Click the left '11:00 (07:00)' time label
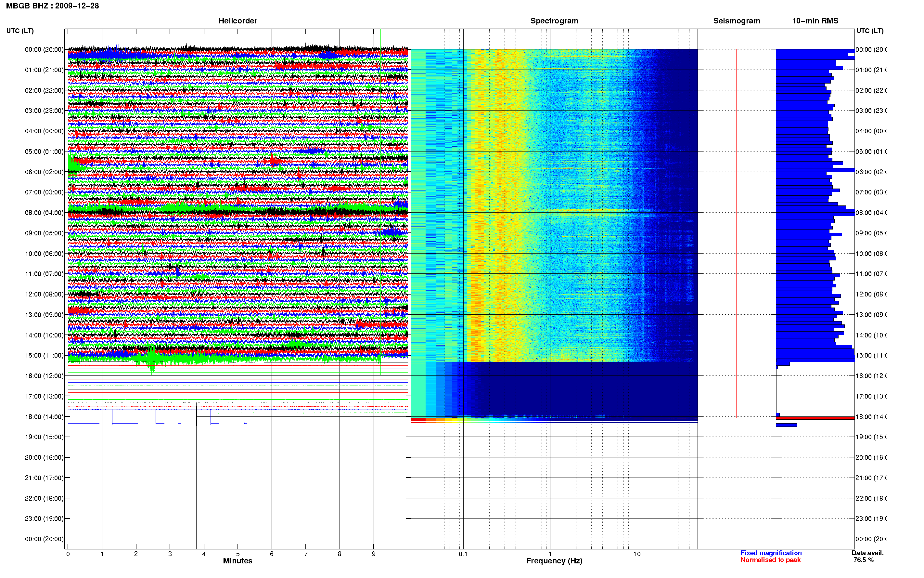The width and height of the screenshot is (924, 578). pyautogui.click(x=44, y=274)
